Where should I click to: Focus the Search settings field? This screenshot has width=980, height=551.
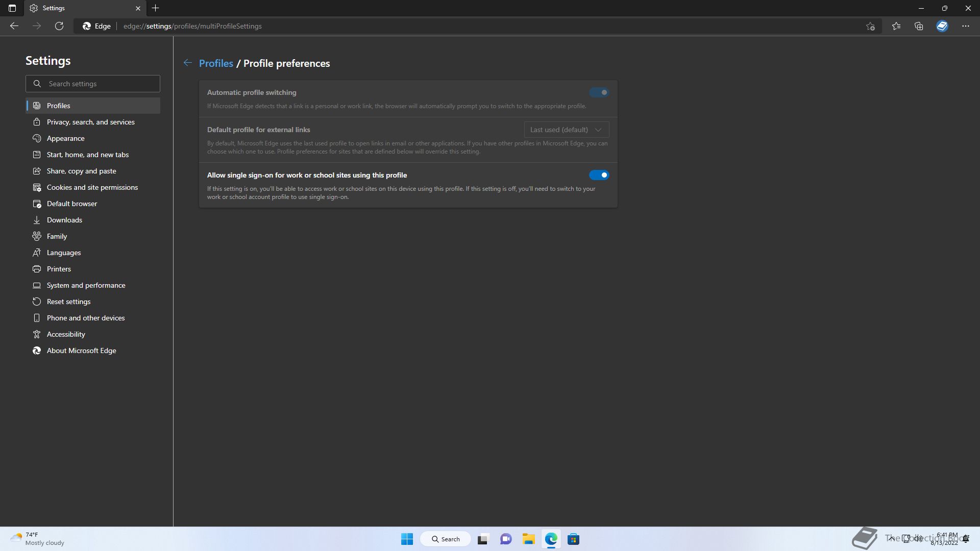(x=93, y=84)
